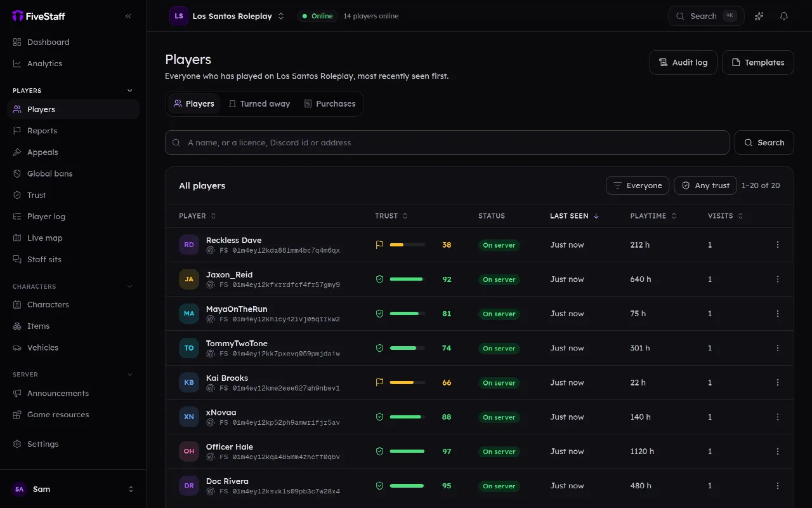Open the Sam account menu
Viewport: 812px width, 508px height.
point(73,489)
